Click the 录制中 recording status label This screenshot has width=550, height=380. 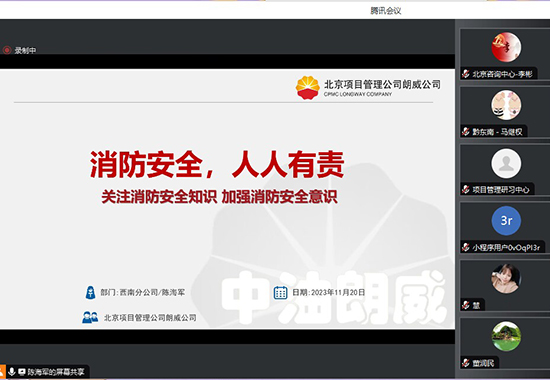[25, 50]
